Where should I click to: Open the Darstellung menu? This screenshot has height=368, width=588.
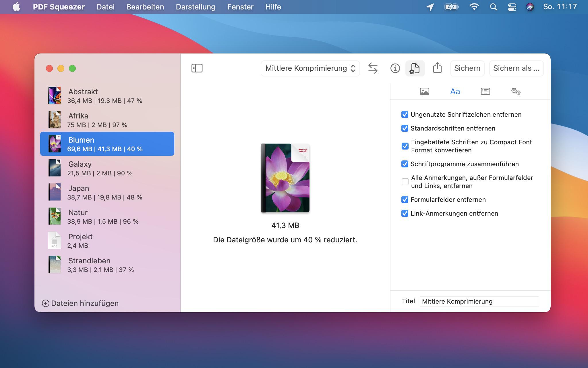(196, 7)
